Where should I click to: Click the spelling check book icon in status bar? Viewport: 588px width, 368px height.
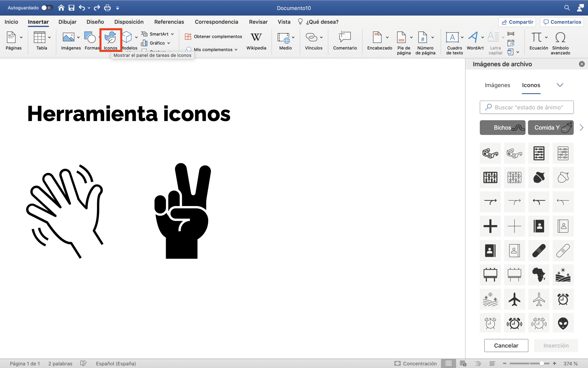coord(83,363)
